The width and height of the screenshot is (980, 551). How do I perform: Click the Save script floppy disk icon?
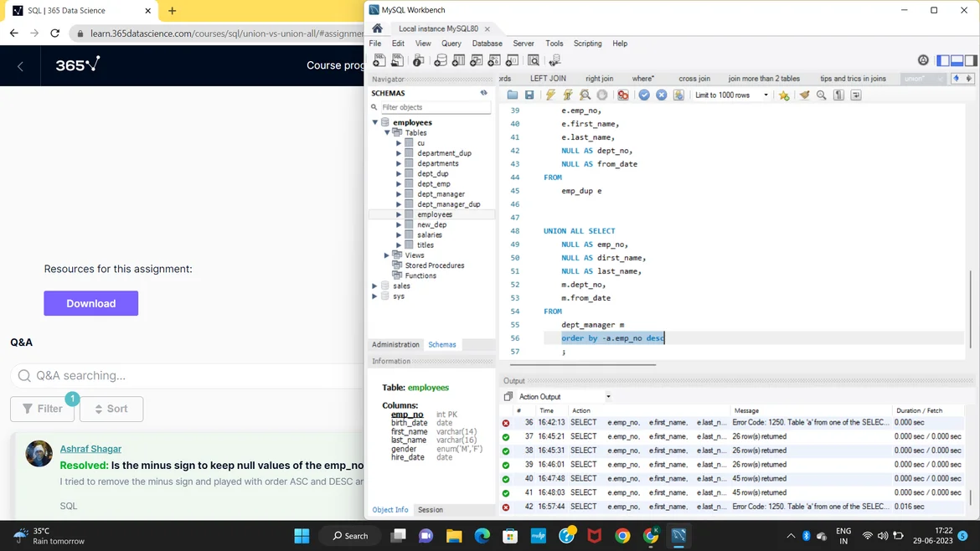tap(529, 95)
